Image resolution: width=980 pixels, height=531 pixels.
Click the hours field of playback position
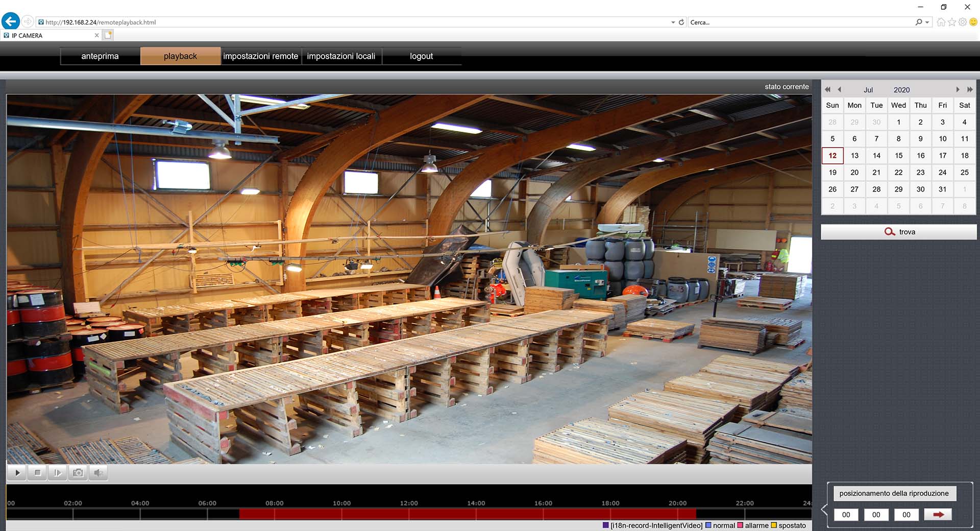click(846, 515)
